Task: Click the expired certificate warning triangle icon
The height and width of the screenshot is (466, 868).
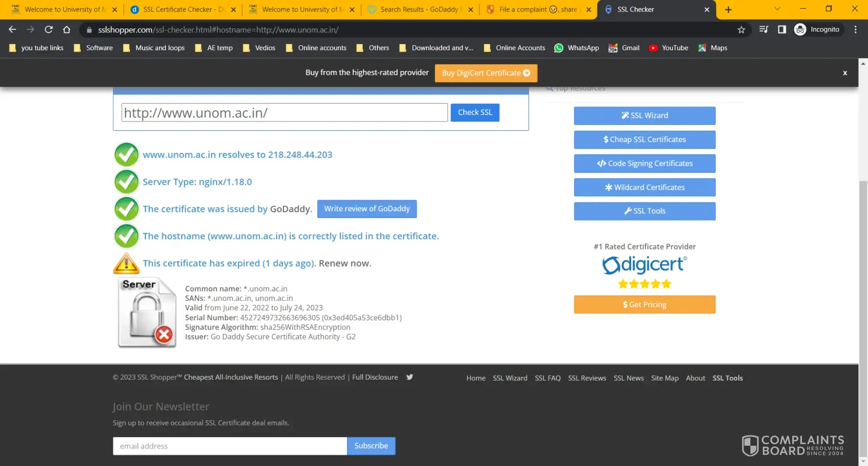Action: pyautogui.click(x=126, y=263)
